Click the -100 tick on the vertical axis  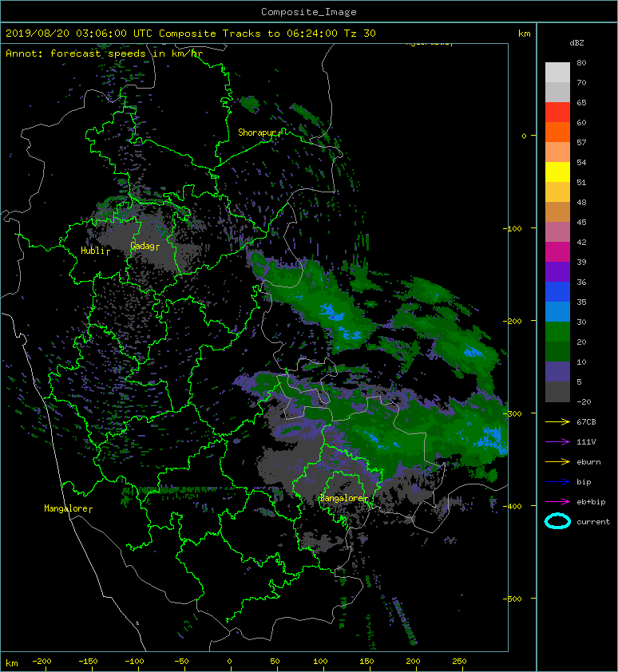(x=513, y=228)
